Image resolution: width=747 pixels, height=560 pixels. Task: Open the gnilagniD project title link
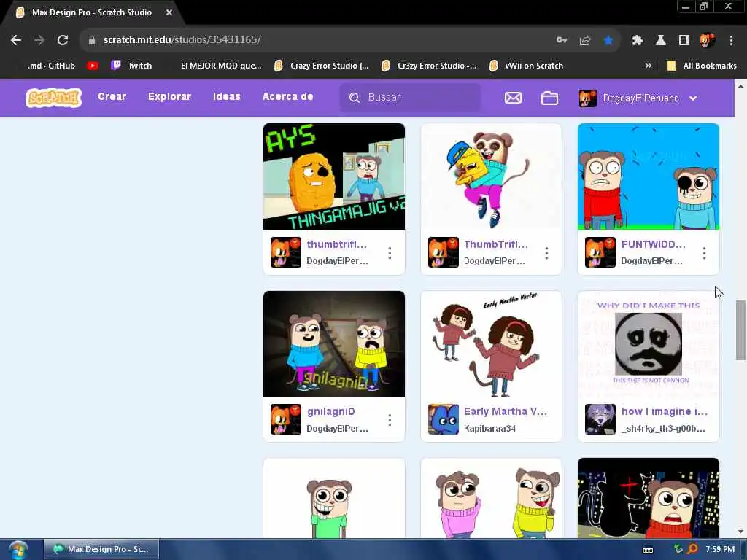pos(330,411)
